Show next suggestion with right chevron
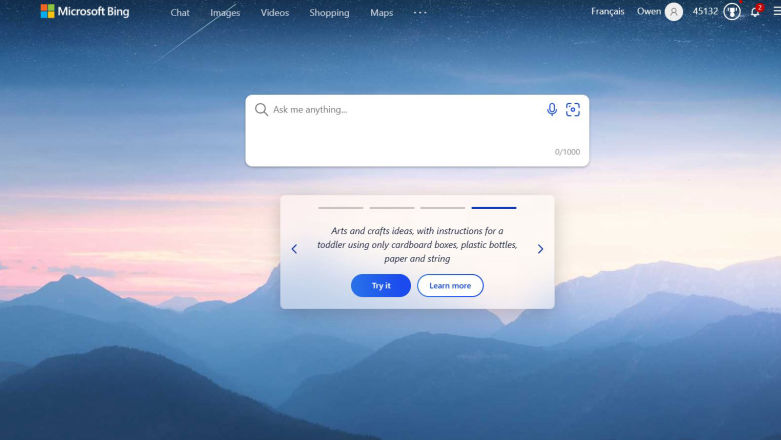The height and width of the screenshot is (440, 781). point(540,249)
